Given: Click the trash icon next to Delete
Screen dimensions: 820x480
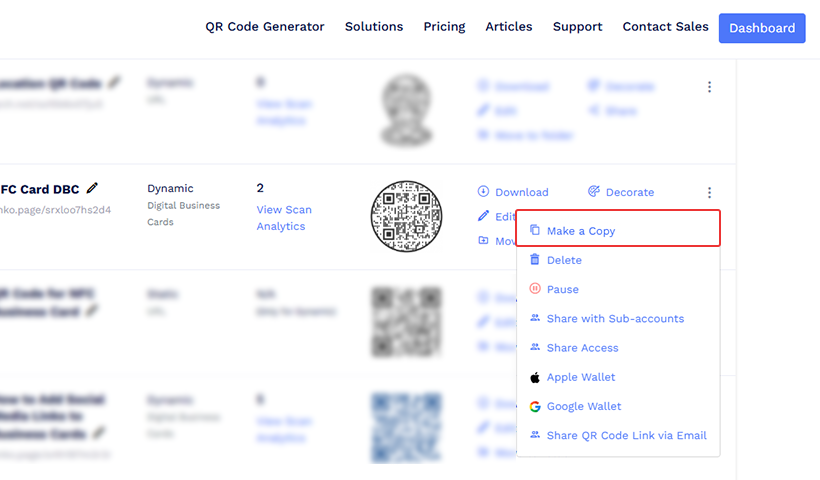Looking at the screenshot, I should [534, 259].
